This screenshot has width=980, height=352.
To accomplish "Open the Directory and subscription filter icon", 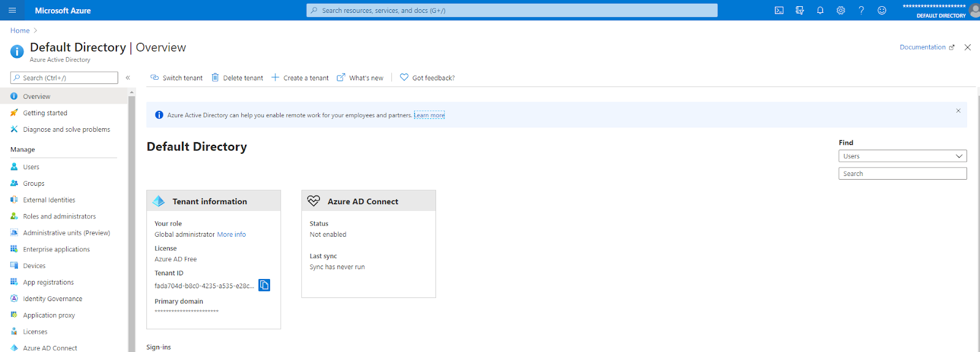I will 799,10.
